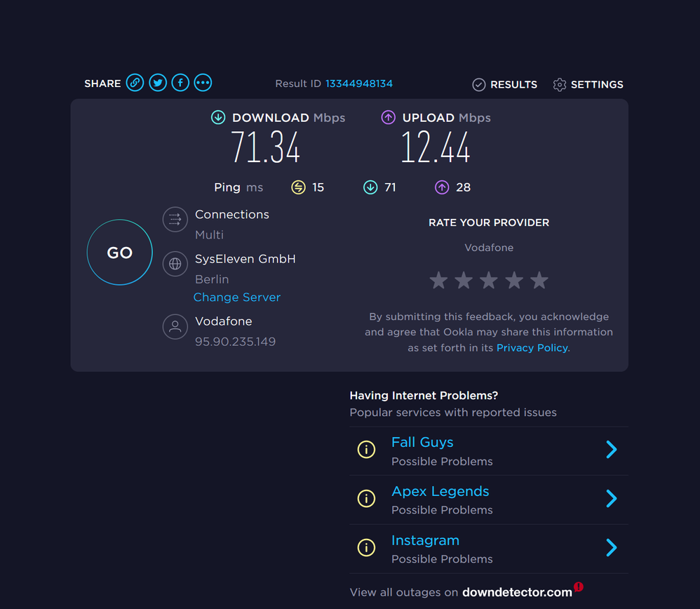This screenshot has height=609, width=700.
Task: Open the SETTINGS page
Action: (588, 84)
